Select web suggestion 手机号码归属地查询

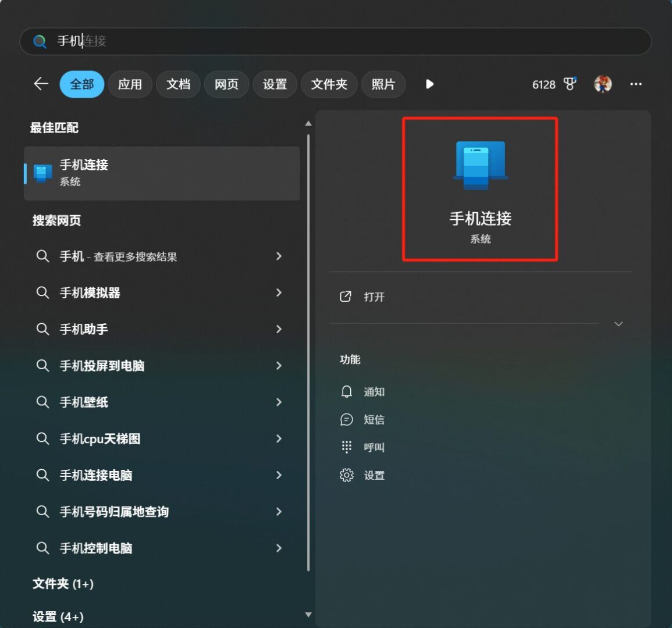(162, 512)
